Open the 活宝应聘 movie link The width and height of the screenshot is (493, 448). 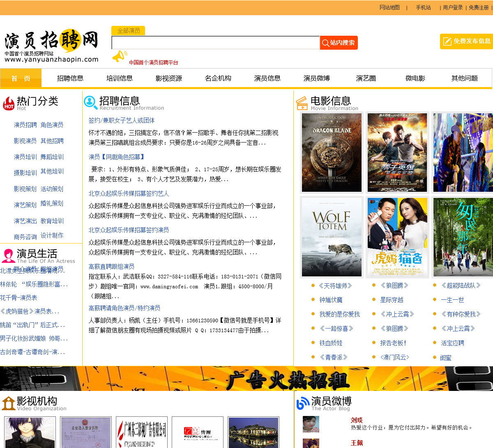coord(452,343)
